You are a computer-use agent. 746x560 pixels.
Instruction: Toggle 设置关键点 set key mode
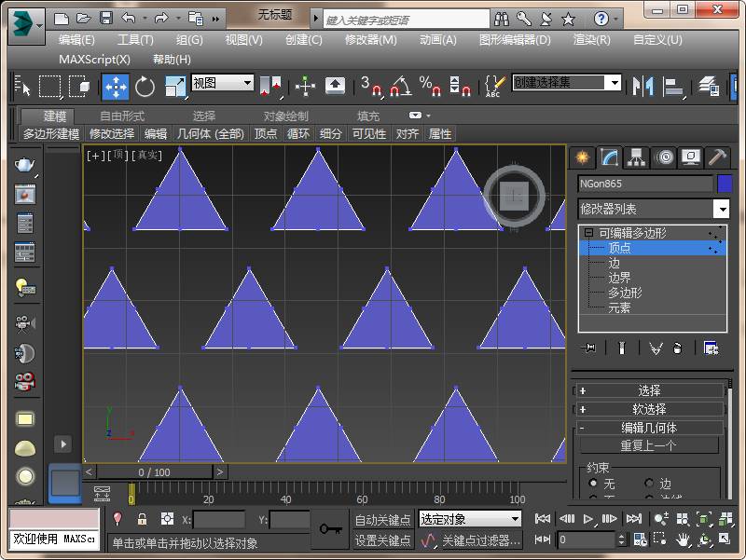(x=382, y=540)
